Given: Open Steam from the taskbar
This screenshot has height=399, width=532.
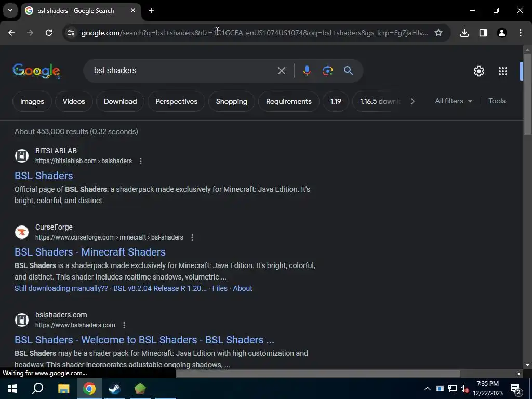Looking at the screenshot, I should (x=115, y=389).
